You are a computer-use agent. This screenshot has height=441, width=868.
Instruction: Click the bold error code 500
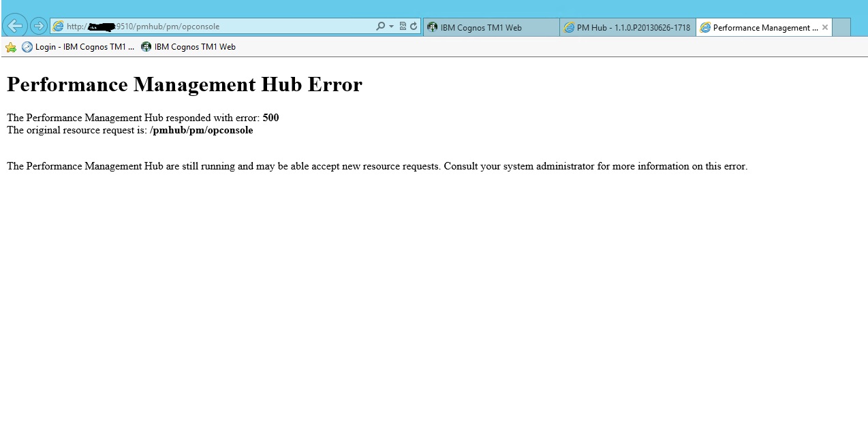tap(270, 118)
